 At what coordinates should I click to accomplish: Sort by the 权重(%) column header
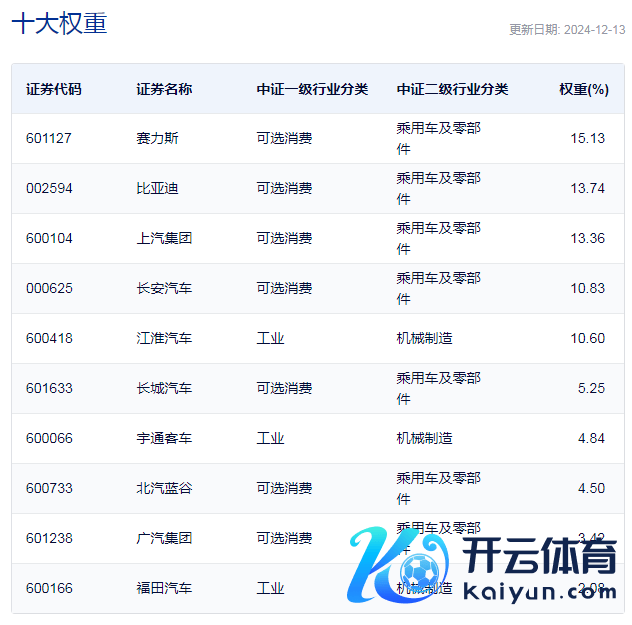pos(583,89)
